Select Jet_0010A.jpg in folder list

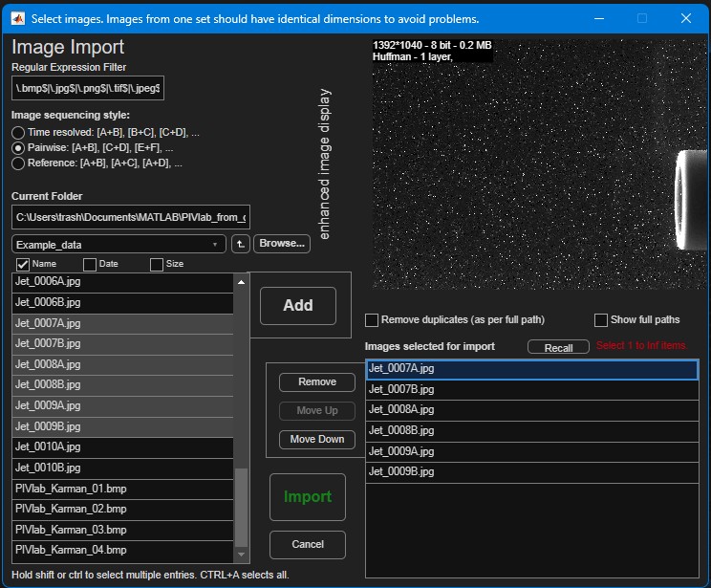point(123,447)
